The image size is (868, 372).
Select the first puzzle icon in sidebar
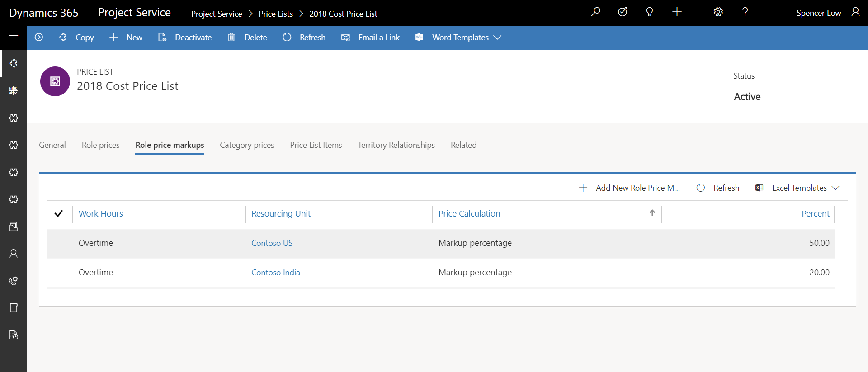click(x=14, y=63)
